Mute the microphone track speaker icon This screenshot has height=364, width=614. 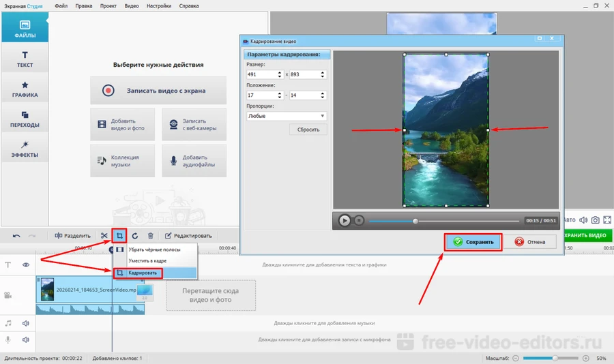tap(26, 339)
